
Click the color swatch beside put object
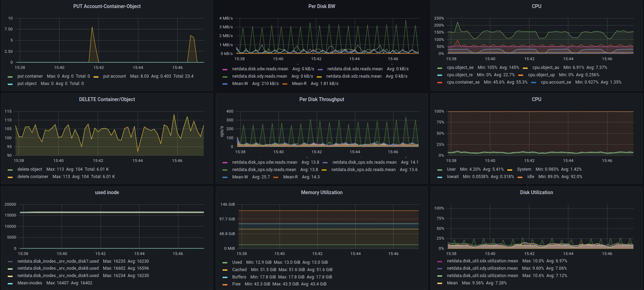point(10,84)
